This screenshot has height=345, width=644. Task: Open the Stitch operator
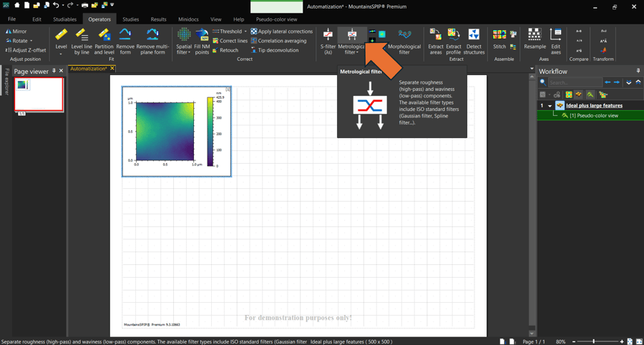pos(499,39)
